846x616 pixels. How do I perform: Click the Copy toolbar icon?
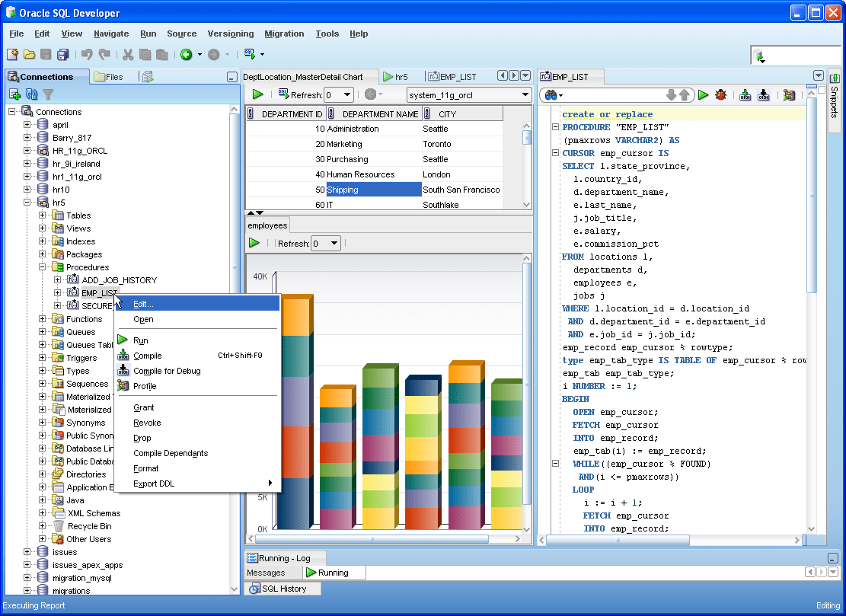coord(145,55)
